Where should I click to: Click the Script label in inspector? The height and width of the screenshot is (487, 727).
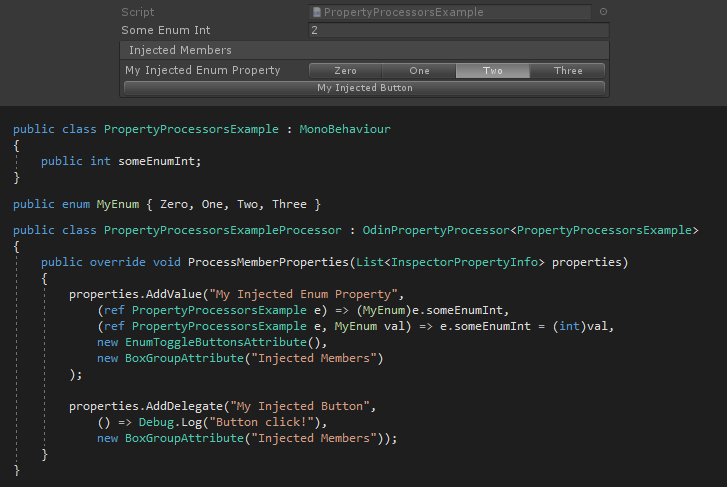(138, 12)
